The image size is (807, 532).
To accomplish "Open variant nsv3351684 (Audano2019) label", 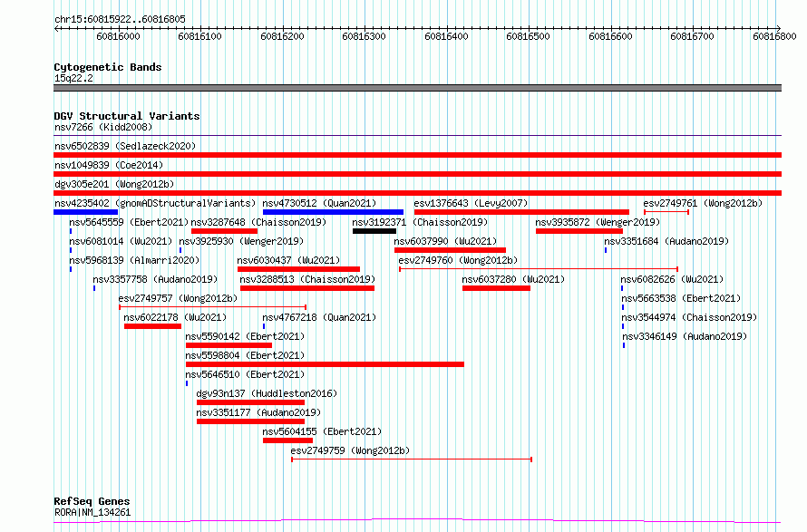I will tap(666, 241).
